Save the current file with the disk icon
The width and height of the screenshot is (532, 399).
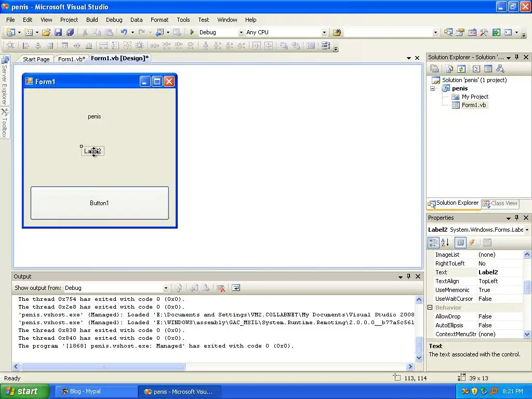[58, 32]
